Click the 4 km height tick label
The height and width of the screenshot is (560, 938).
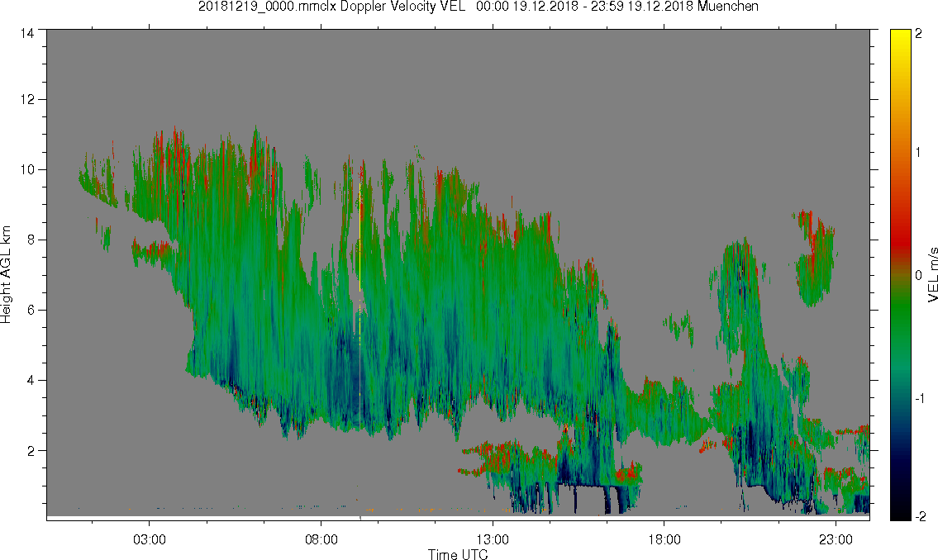pos(31,381)
